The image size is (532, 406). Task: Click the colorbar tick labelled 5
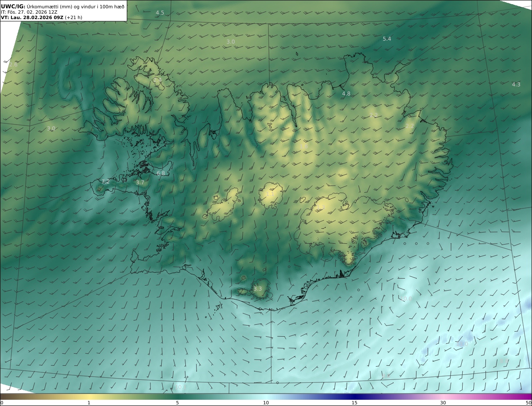tap(177, 403)
